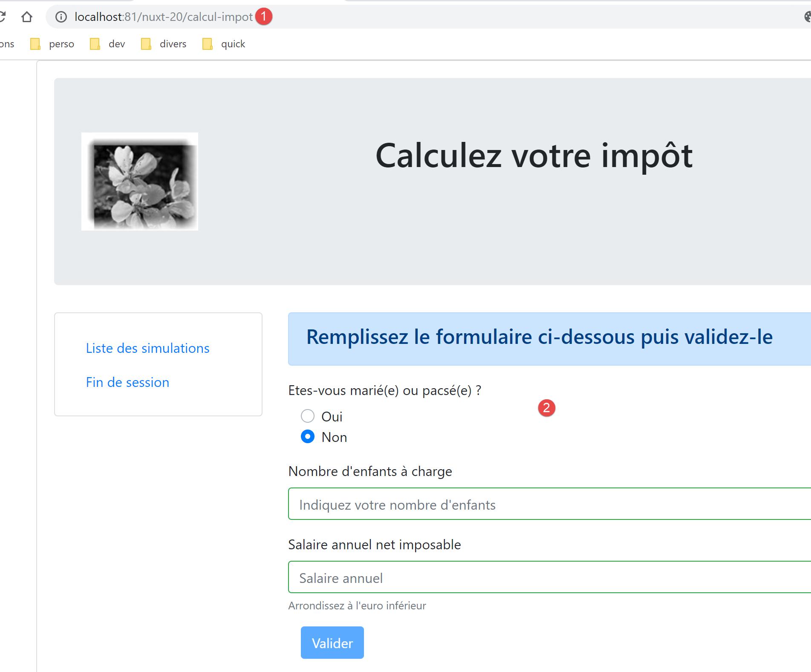Click the black-and-white flower logo image
The width and height of the screenshot is (811, 672).
coord(140,182)
